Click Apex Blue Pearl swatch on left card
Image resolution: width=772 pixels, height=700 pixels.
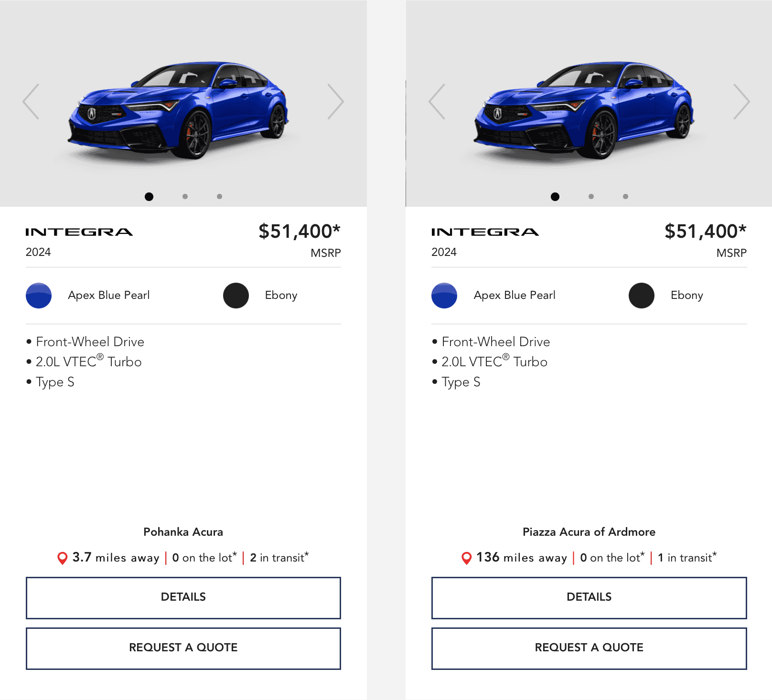click(x=39, y=296)
